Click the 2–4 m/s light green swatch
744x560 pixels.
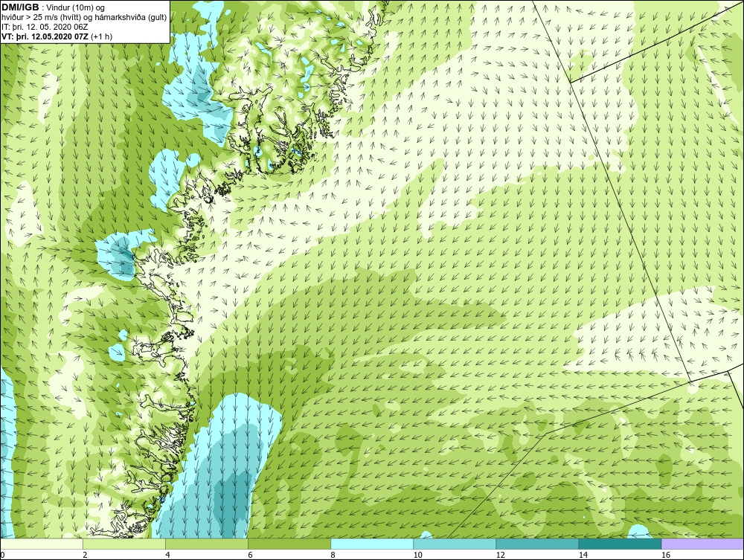124,544
